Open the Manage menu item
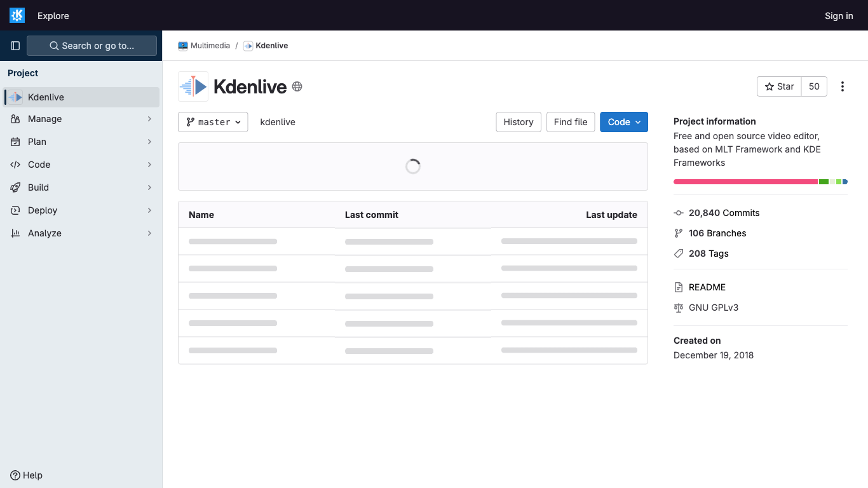This screenshot has height=488, width=868. 81,119
